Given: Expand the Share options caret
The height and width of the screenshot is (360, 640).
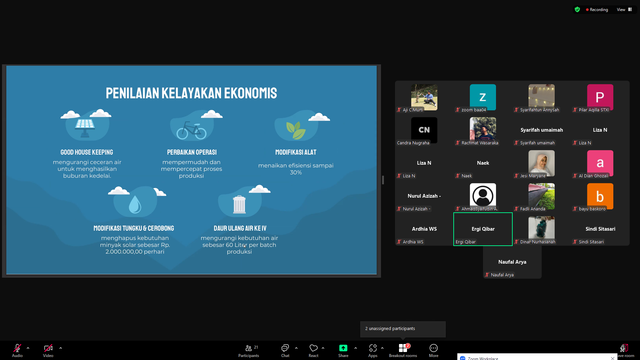Looking at the screenshot, I should [355, 348].
